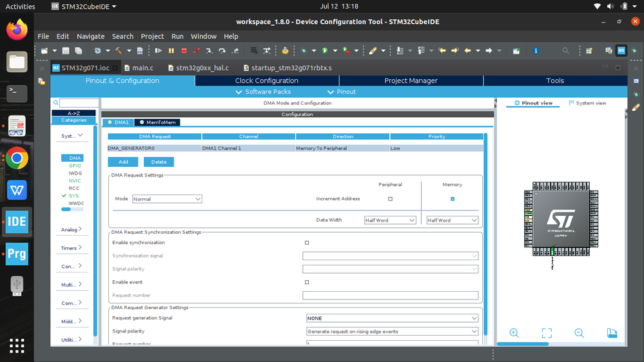Enable synchronization checkbox
This screenshot has height=362, width=644.
[x=307, y=243]
